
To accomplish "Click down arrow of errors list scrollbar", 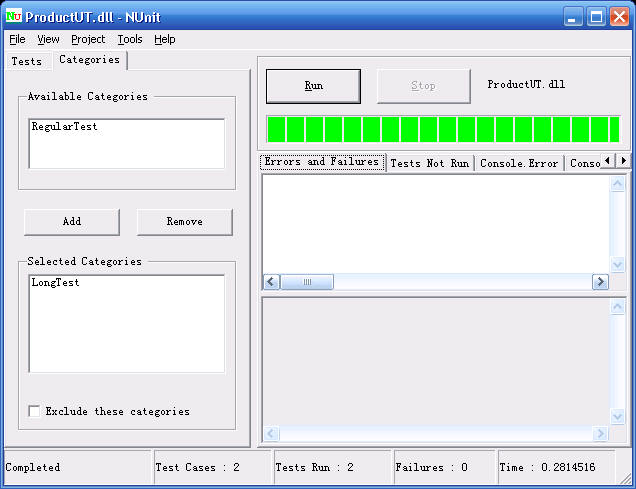I will [618, 265].
